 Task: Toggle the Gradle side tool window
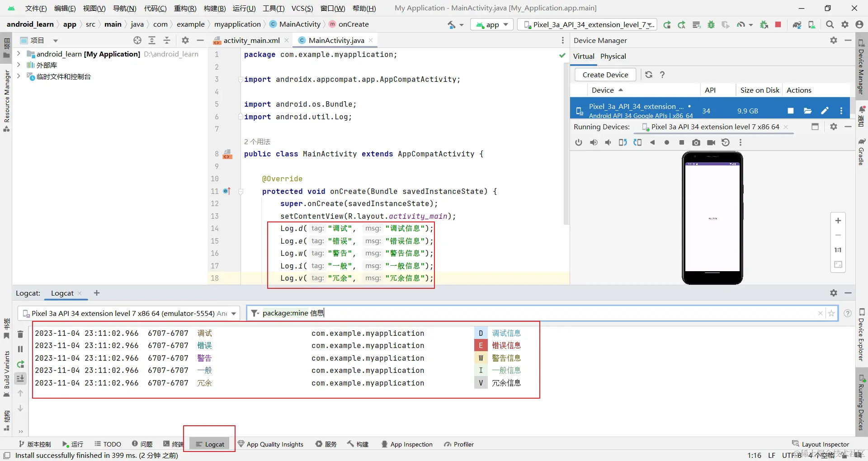point(862,152)
